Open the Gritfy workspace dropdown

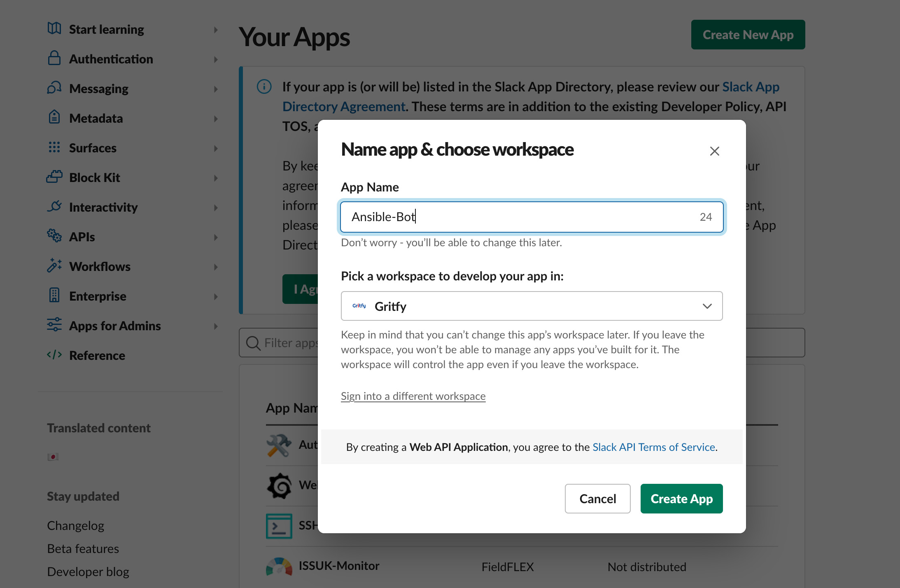pyautogui.click(x=532, y=306)
